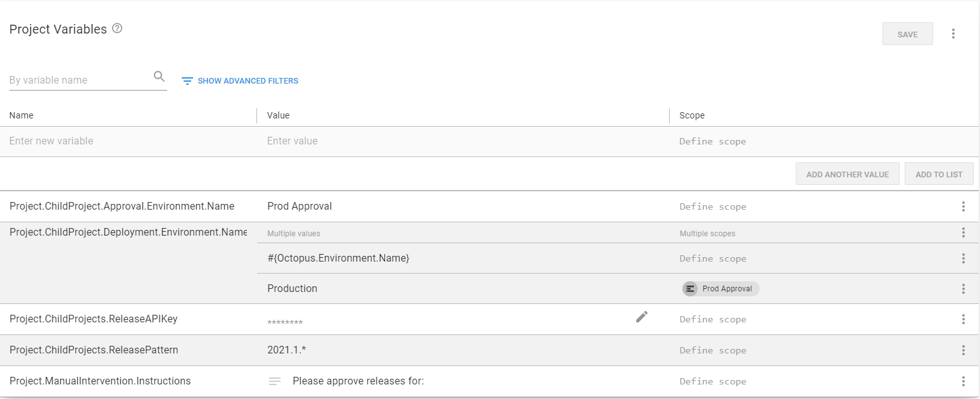Click ADD ANOTHER VALUE
Viewport: 980px width, 399px height.
pyautogui.click(x=847, y=173)
